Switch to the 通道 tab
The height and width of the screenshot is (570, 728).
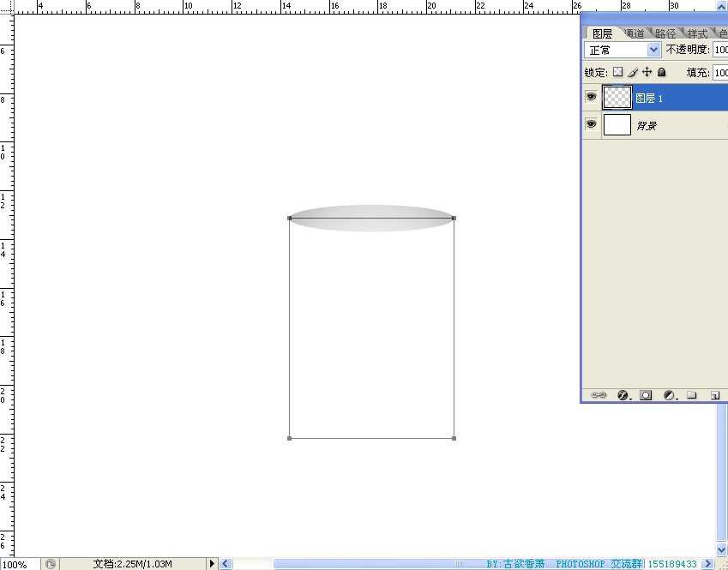(634, 33)
